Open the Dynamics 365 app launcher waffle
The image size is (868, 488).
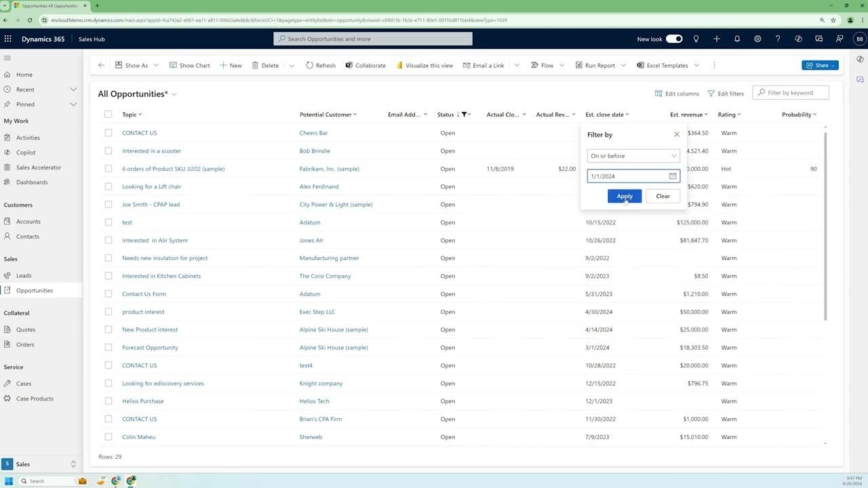tap(8, 39)
